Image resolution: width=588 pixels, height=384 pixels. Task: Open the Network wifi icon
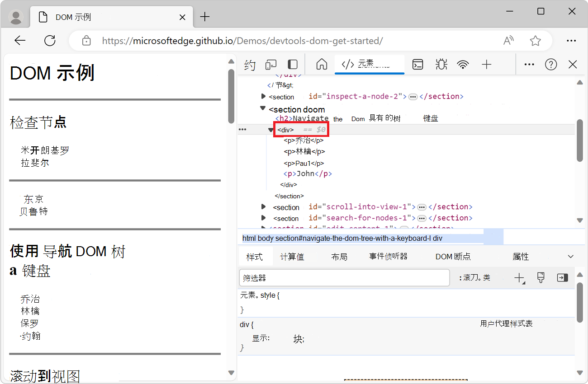coord(463,65)
